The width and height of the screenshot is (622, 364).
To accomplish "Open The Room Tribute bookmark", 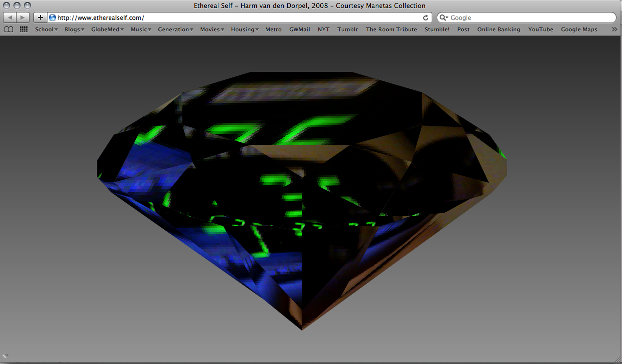I will [391, 29].
